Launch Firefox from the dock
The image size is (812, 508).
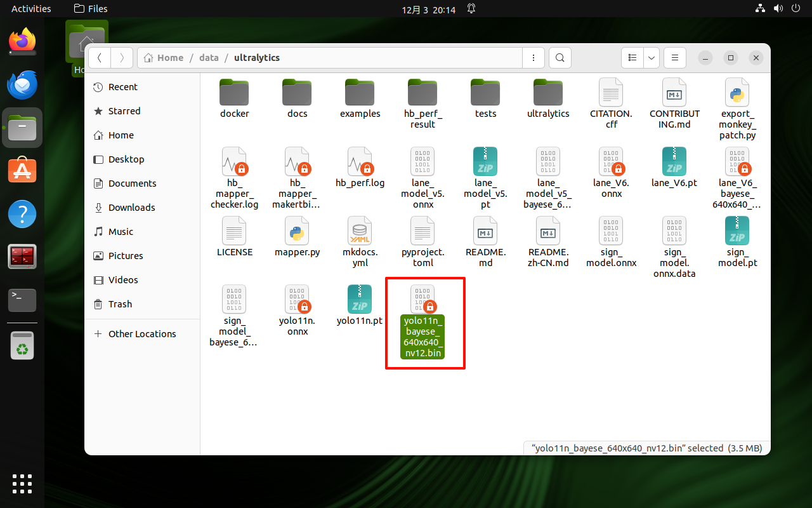click(x=22, y=42)
